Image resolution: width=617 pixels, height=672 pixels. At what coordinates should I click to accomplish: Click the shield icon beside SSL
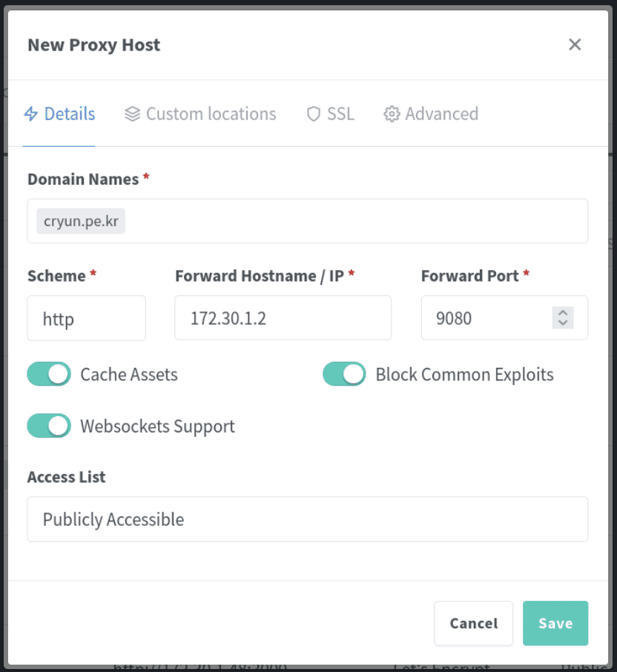pyautogui.click(x=314, y=114)
